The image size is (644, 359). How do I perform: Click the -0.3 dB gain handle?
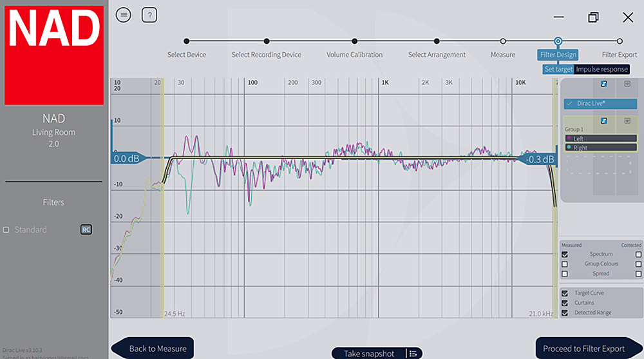[539, 159]
